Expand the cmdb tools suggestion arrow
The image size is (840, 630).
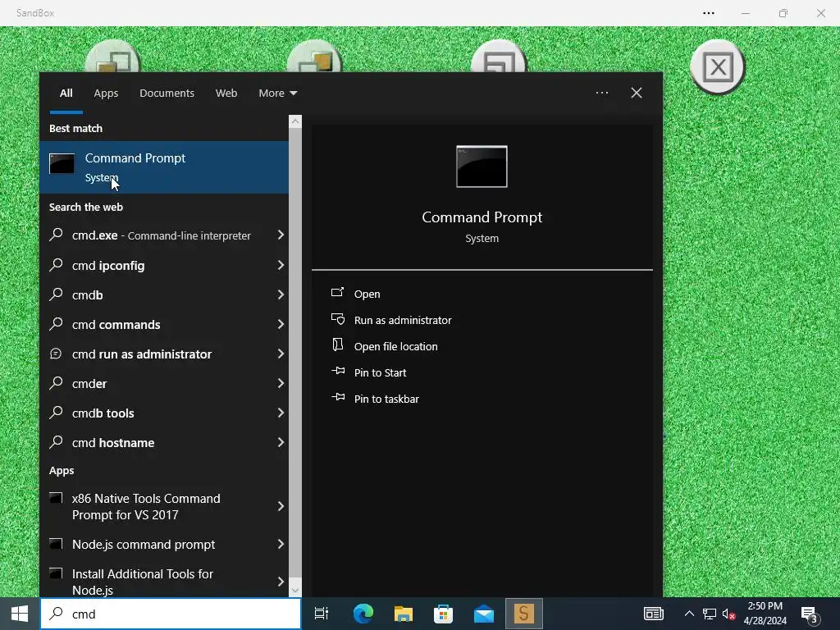pos(281,413)
